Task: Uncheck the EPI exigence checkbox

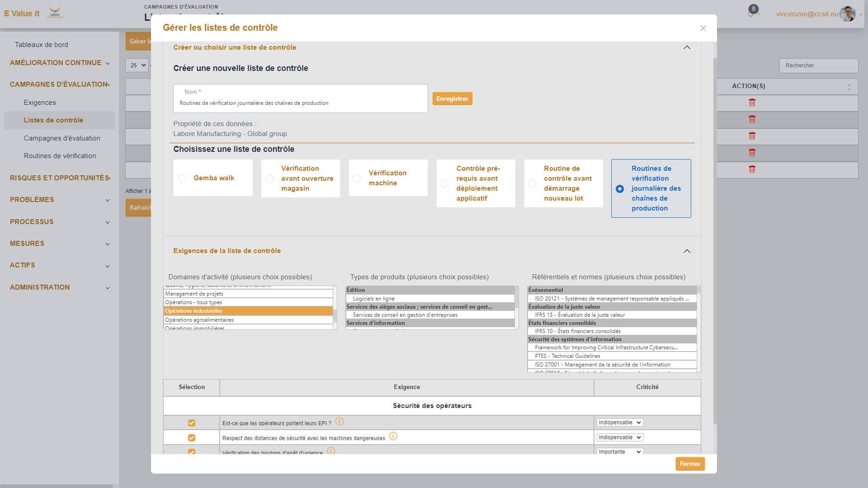Action: 192,422
